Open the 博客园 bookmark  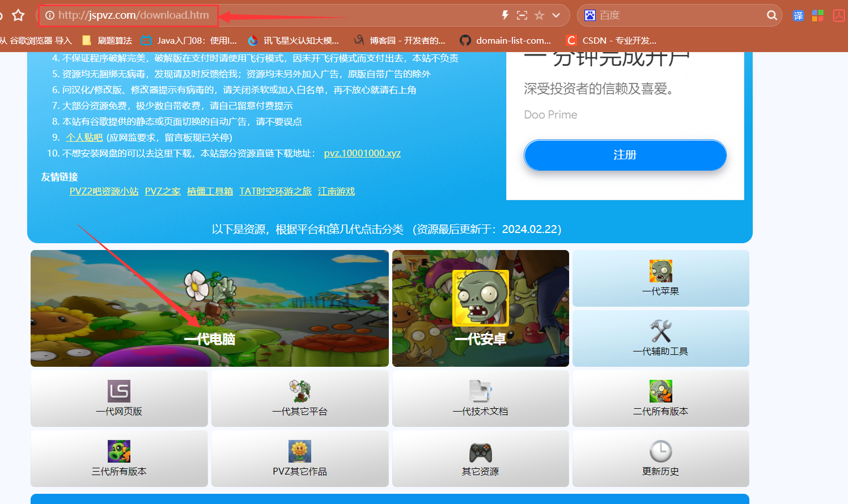click(400, 40)
